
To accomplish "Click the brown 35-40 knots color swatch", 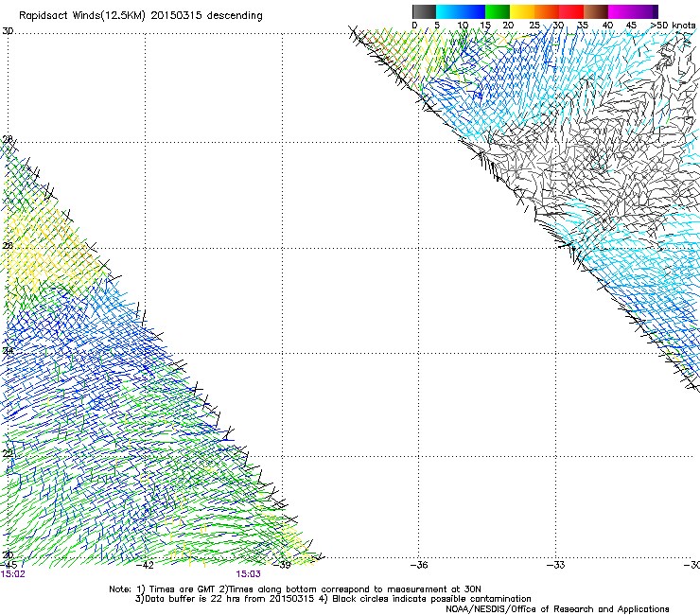I will 596,11.
